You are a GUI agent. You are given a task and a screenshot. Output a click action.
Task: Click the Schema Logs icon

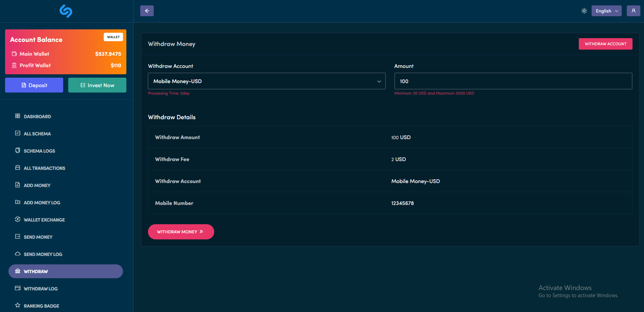click(x=18, y=150)
